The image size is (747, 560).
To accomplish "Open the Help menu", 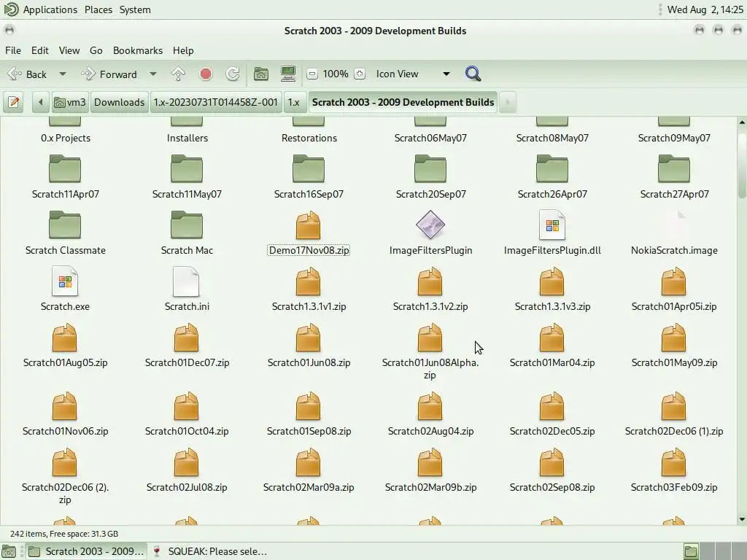I will (x=183, y=50).
